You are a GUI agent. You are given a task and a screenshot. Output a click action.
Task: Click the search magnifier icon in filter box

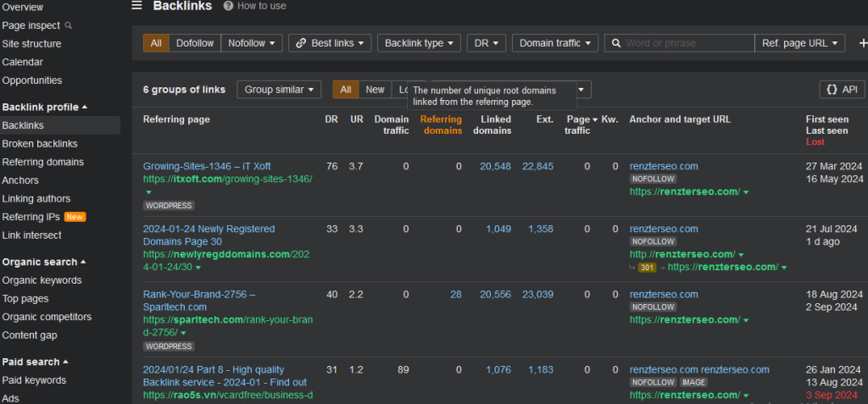(x=615, y=43)
